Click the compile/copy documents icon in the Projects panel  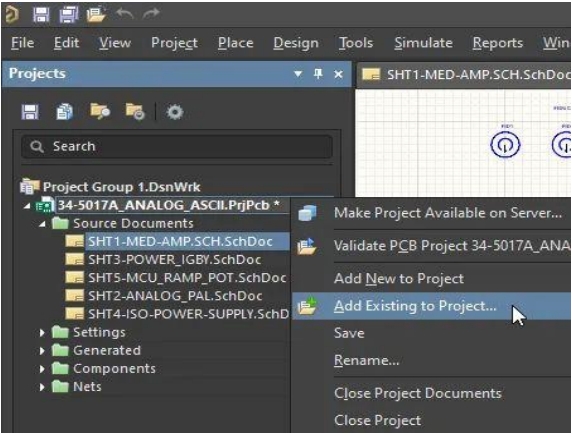[65, 112]
